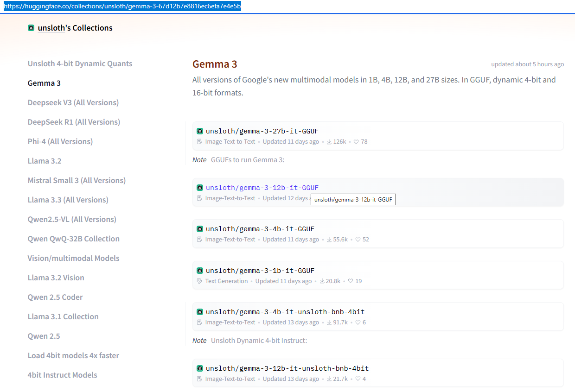Viewport: 575px width, 392px height.
Task: Click the unsloth avatar icon beside Collections heading
Action: [x=31, y=28]
